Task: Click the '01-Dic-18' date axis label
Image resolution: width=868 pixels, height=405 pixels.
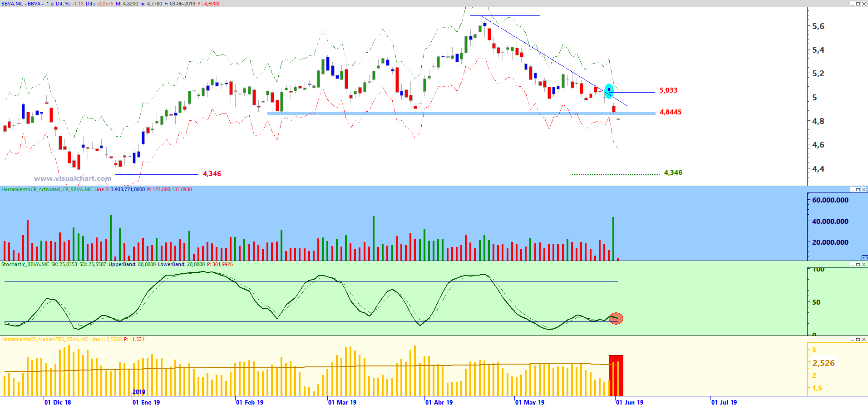Action: (58, 402)
